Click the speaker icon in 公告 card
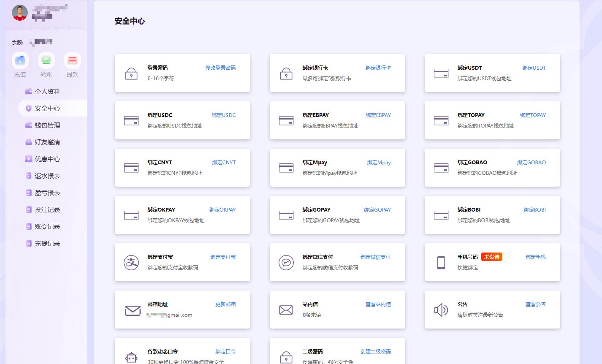Image resolution: width=602 pixels, height=364 pixels. pyautogui.click(x=441, y=310)
